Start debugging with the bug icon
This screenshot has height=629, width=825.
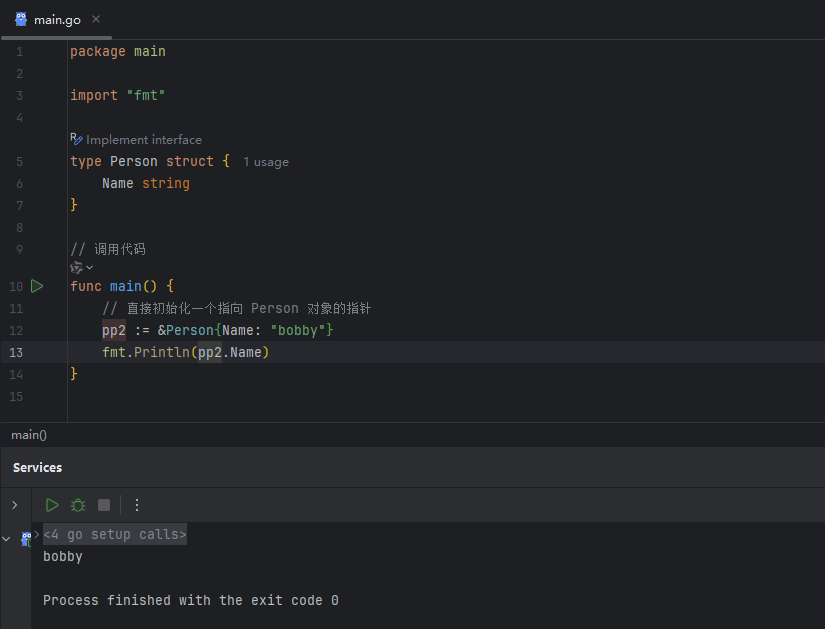pos(78,505)
